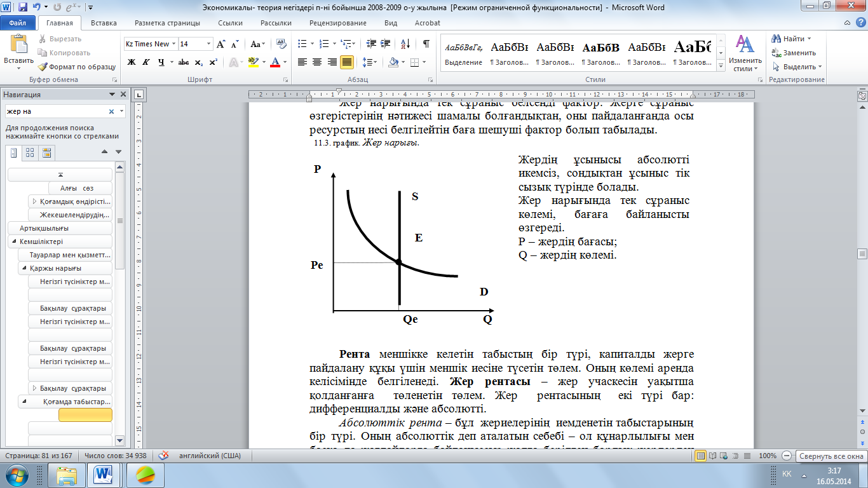
Task: Switch to Ссылки ribbon tab
Action: click(230, 22)
